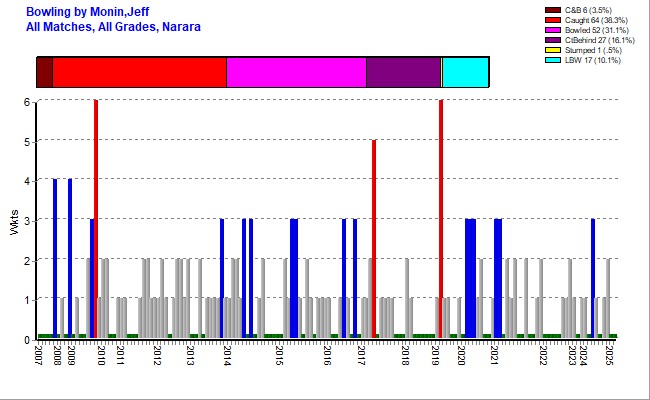Click the 2008 x-axis label
Screen dimensions: 650x400
pos(57,356)
